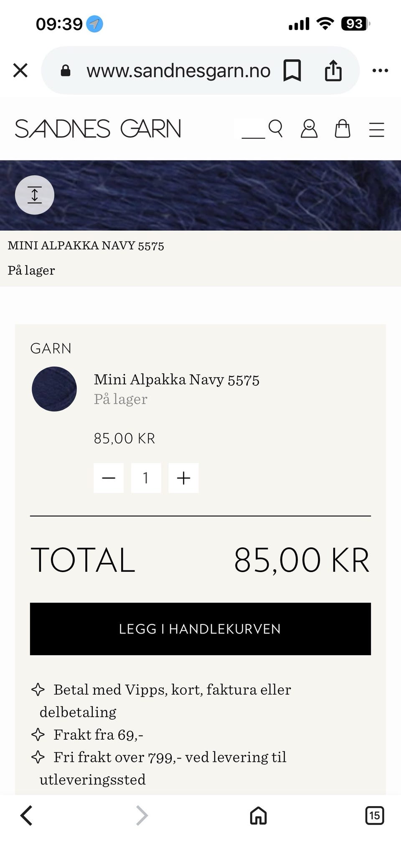401x868 pixels.
Task: Go forward with the forward arrow
Action: tap(142, 815)
